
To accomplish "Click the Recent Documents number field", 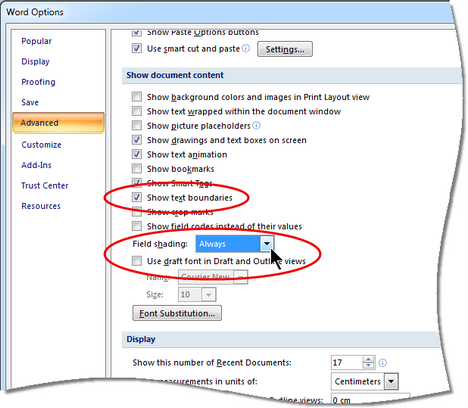I will [x=347, y=363].
